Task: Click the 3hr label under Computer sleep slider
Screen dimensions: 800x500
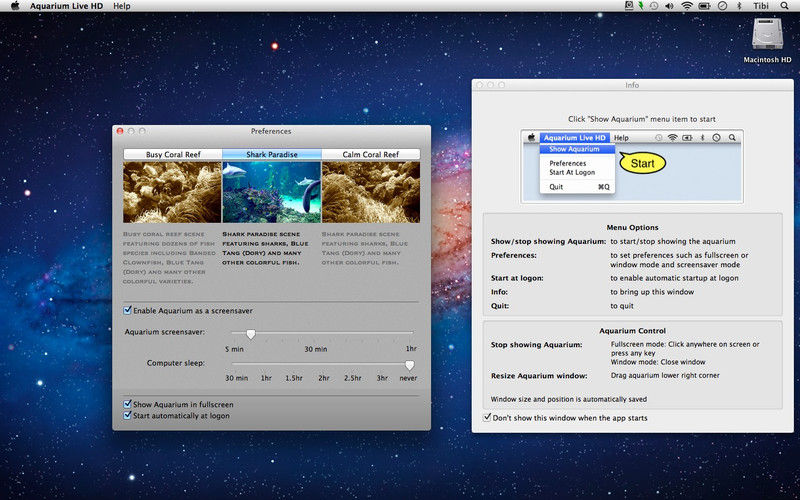Action: [x=382, y=378]
